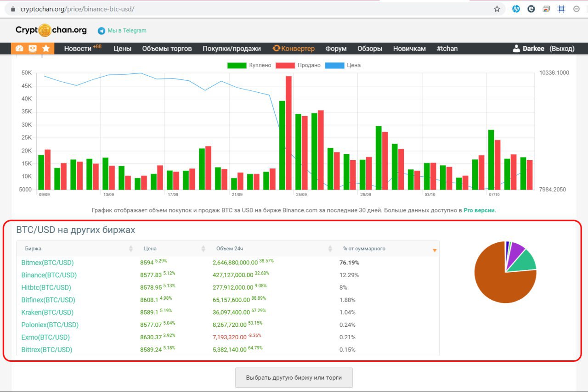This screenshot has width=588, height=392.
Task: Click the grey circle-minus extension icon
Action: 577,9
